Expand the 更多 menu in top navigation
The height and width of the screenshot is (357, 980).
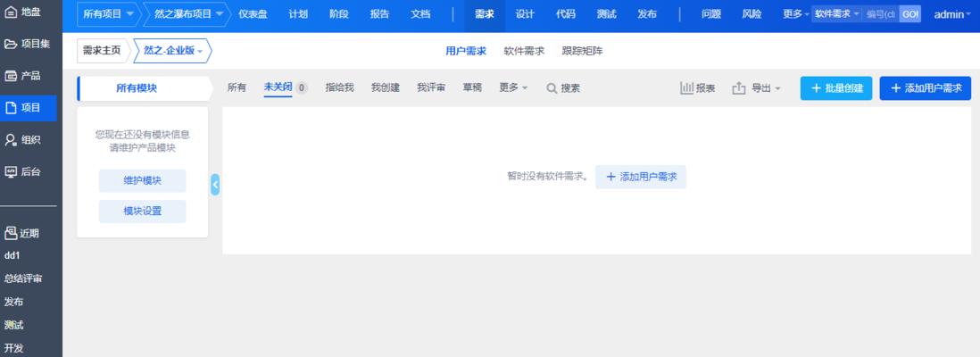coord(795,14)
